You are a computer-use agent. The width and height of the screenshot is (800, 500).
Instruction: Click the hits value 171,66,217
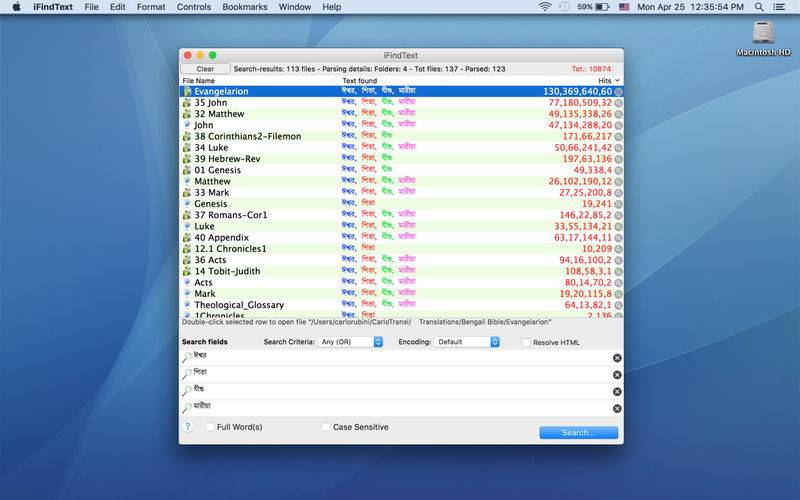click(587, 136)
